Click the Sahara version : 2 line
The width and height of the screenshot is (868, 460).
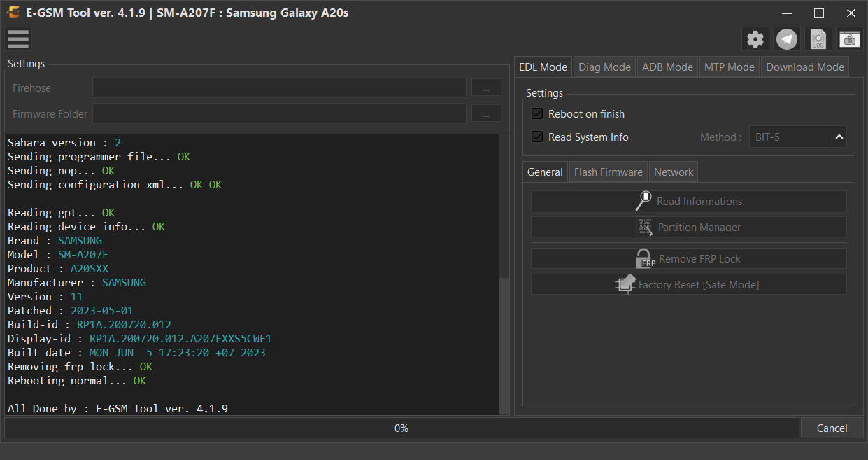64,143
